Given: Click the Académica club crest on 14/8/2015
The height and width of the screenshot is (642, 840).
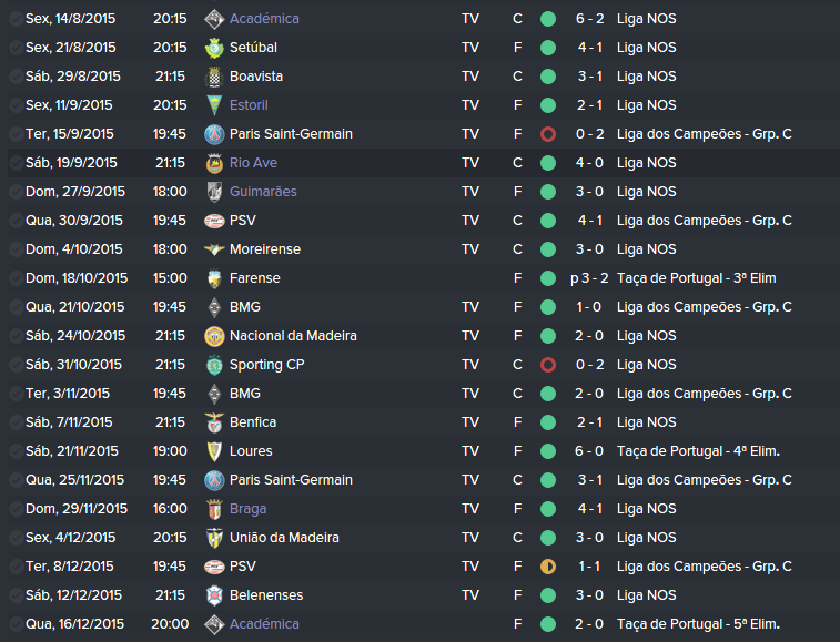Looking at the screenshot, I should 214,19.
